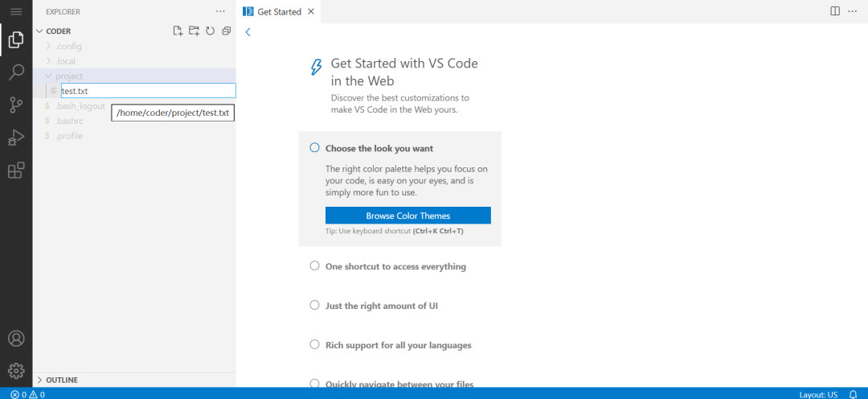Open the hamburger application menu
The image size is (868, 399).
pyautogui.click(x=16, y=12)
